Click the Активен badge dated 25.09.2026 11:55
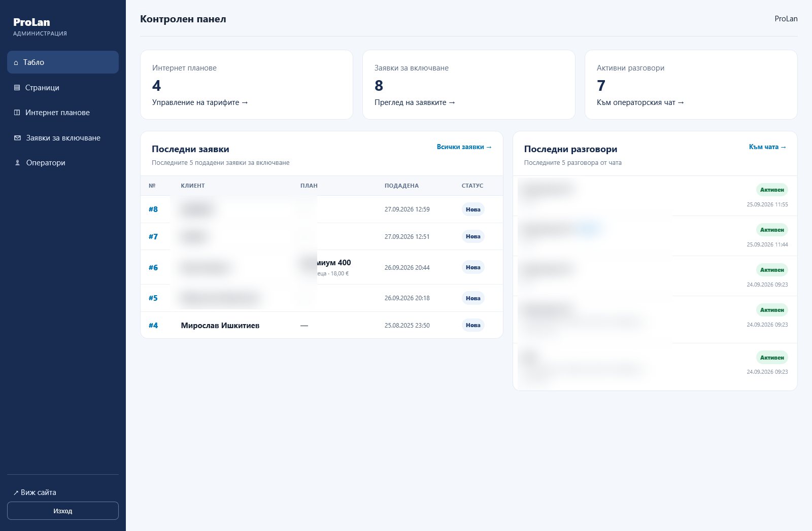 (772, 190)
